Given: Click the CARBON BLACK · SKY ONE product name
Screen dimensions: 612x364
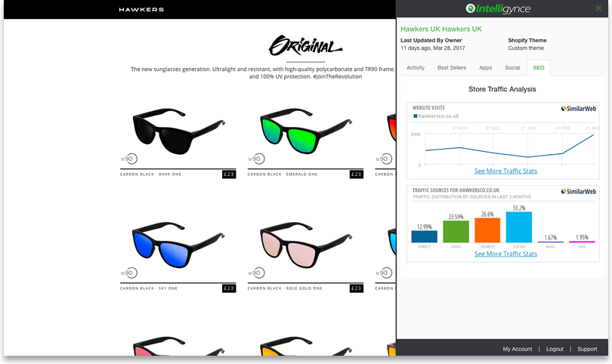Looking at the screenshot, I should click(x=149, y=288).
